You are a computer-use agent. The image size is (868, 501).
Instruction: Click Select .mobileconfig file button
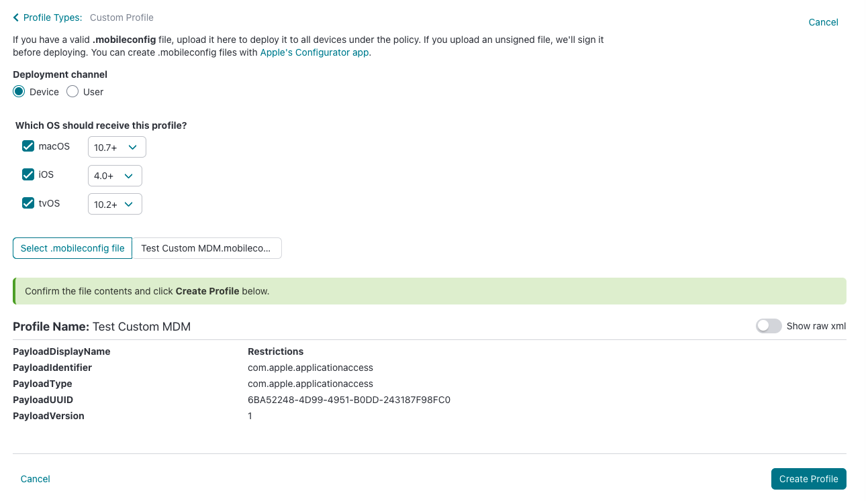[x=73, y=248]
